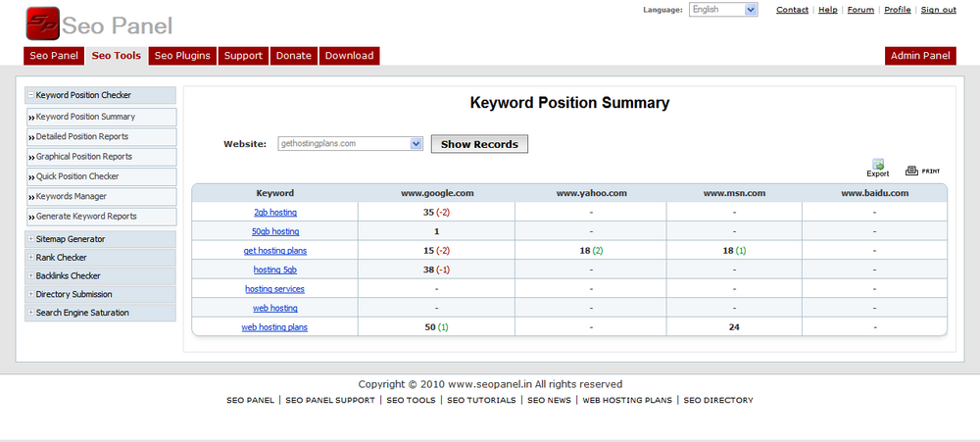
Task: Click the Seo Panel logo icon
Action: coord(42,24)
